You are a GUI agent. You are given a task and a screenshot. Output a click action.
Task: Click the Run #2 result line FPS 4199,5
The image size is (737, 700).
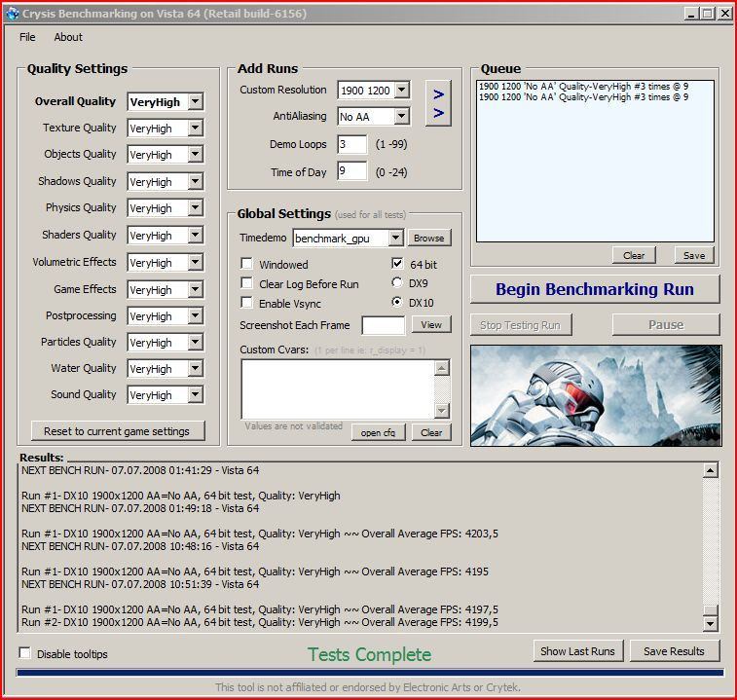tap(259, 622)
